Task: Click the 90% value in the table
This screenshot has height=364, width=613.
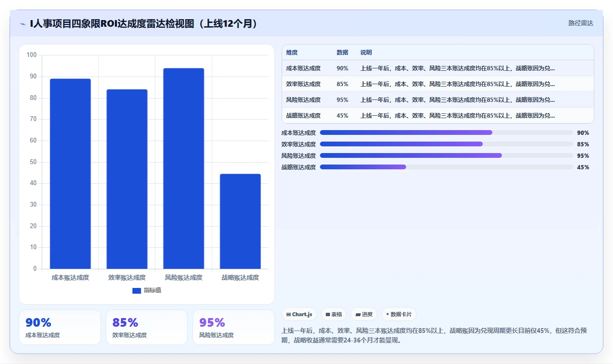Action: click(342, 68)
